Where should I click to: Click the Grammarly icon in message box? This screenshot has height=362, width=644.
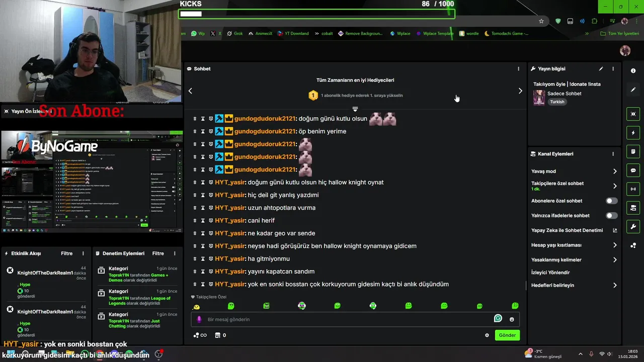pyautogui.click(x=498, y=318)
